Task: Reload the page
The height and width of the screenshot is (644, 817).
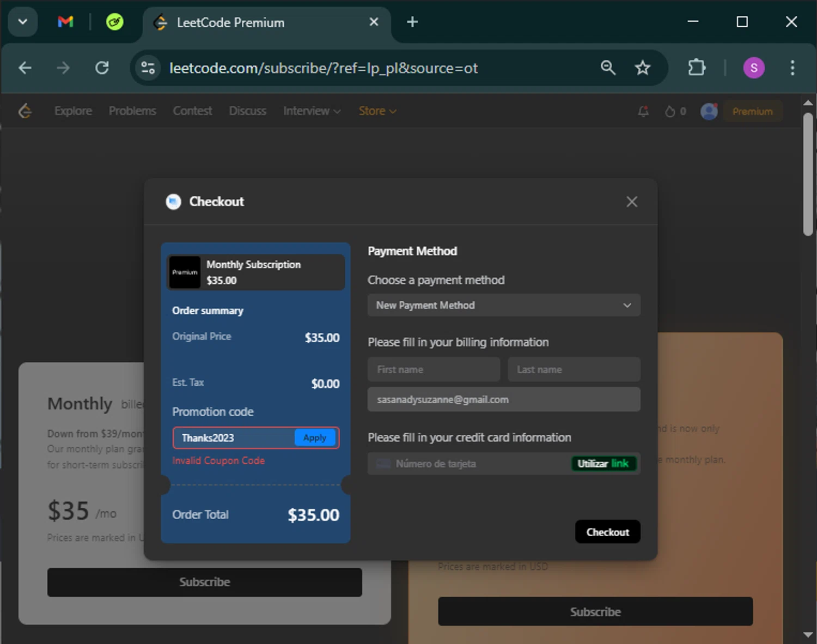Action: pos(102,68)
